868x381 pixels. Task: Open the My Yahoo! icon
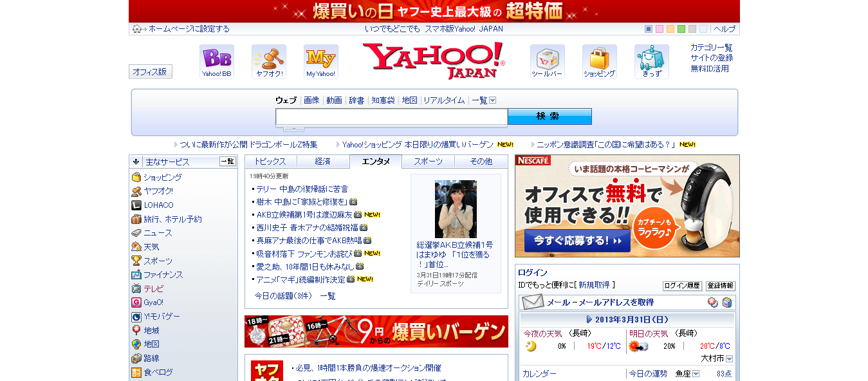click(321, 62)
